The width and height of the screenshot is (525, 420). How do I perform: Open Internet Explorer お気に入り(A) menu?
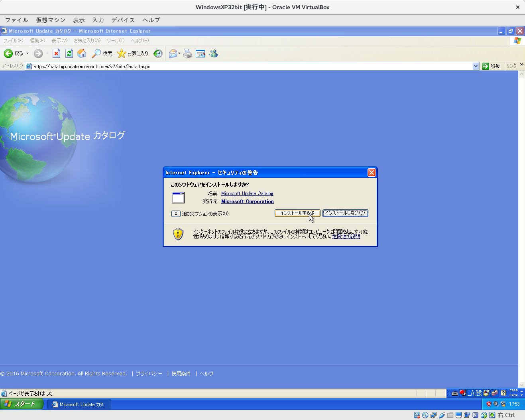pos(87,41)
